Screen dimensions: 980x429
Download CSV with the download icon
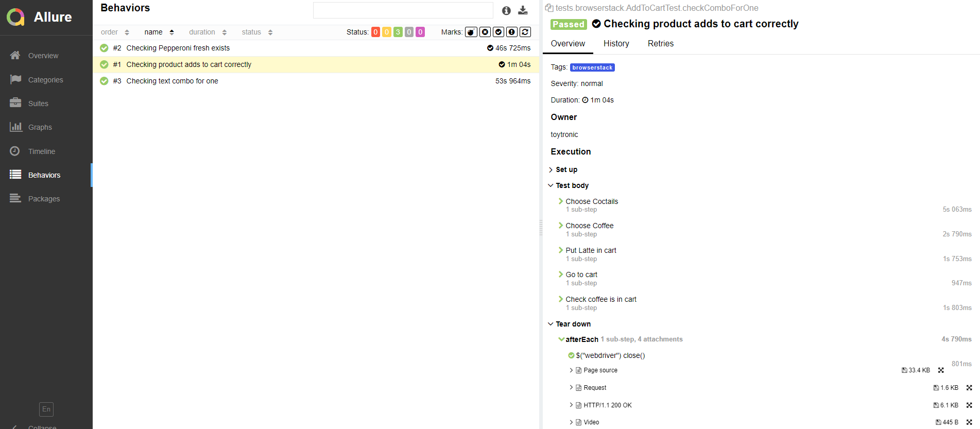[x=523, y=10]
